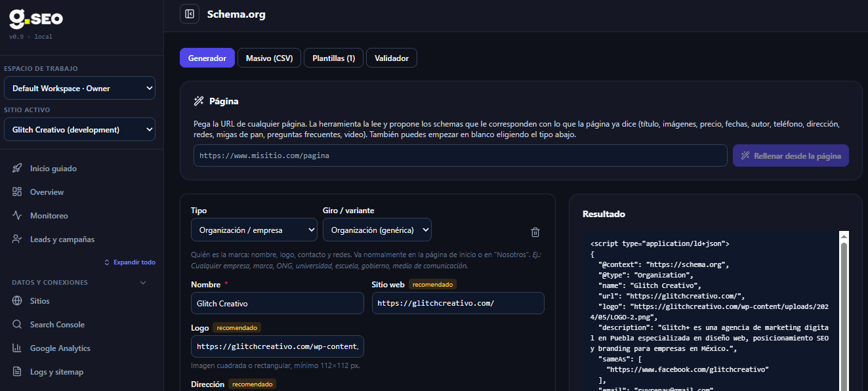Open the Sitio activo dropdown
The image size is (868, 391).
pos(79,129)
